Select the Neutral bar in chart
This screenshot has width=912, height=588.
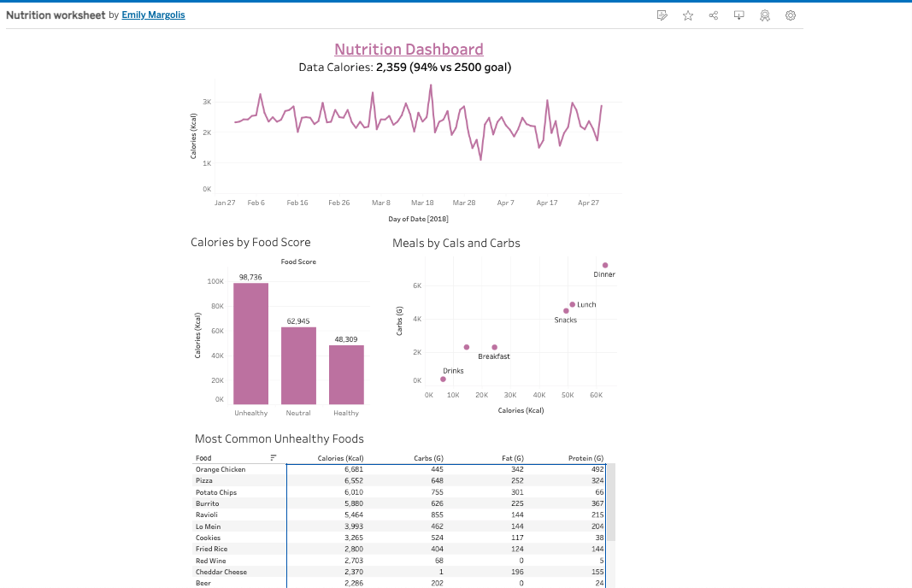click(x=298, y=365)
